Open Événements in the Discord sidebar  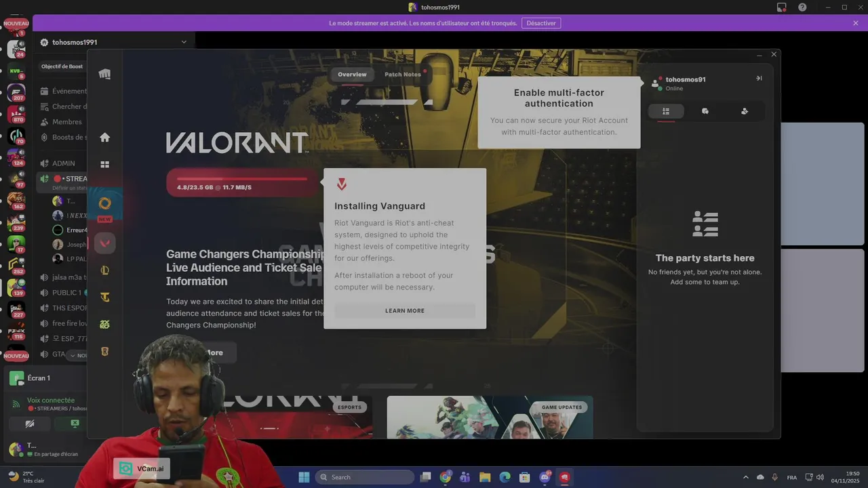tap(62, 91)
